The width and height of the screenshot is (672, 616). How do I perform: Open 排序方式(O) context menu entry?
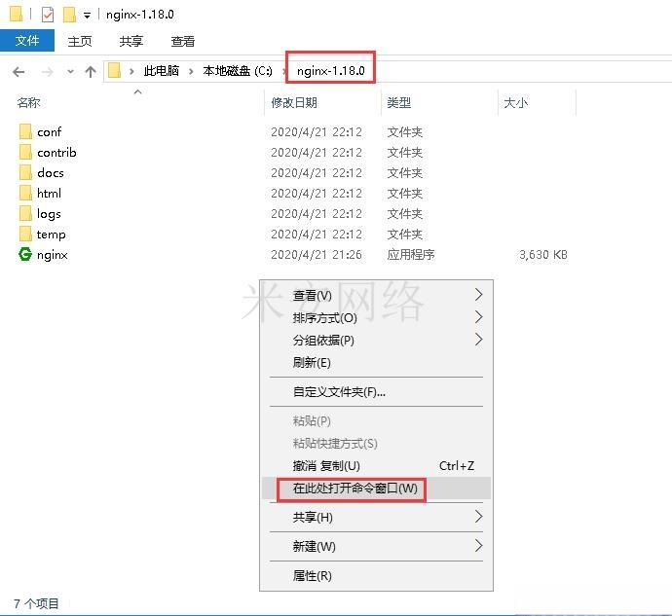tap(376, 318)
